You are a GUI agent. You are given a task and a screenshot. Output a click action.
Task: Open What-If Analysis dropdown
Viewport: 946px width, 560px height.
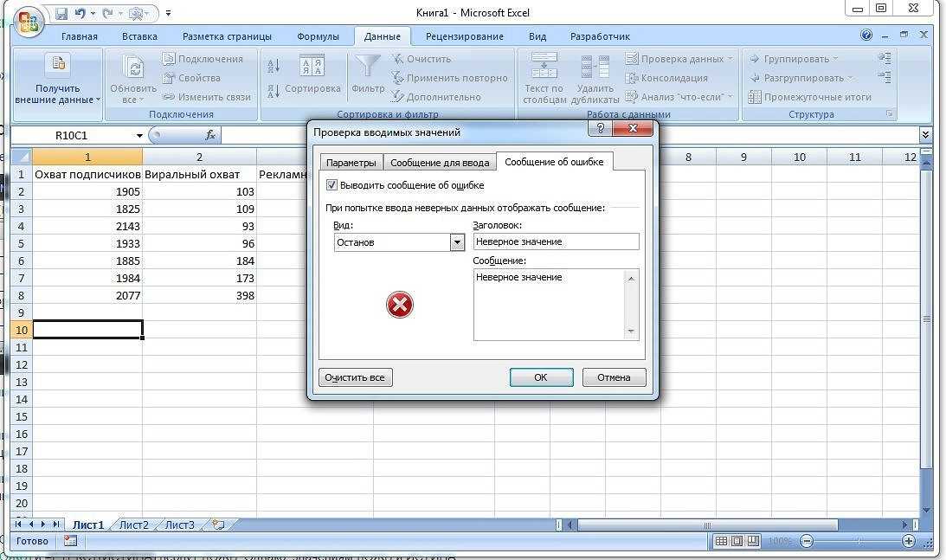click(679, 97)
